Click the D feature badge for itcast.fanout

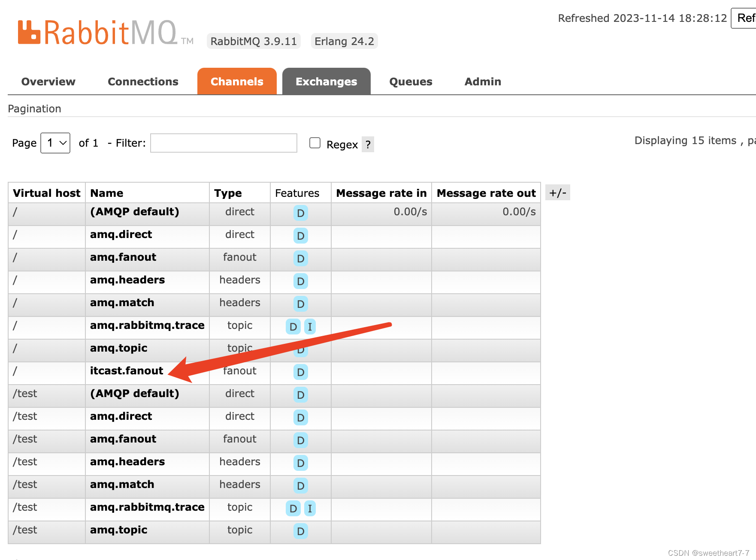click(x=301, y=372)
